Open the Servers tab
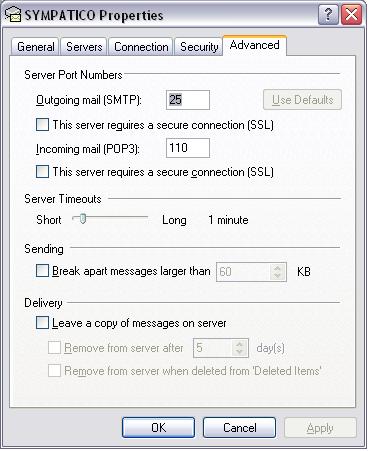 (84, 46)
